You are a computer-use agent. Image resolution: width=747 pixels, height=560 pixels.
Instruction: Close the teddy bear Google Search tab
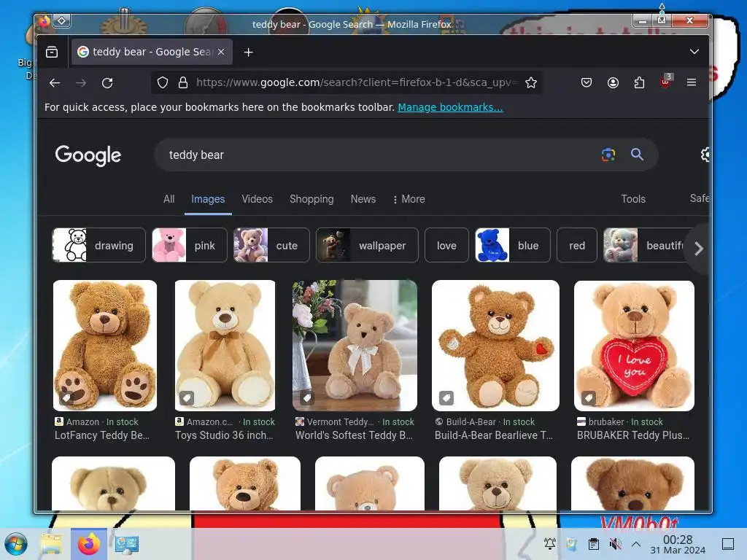pyautogui.click(x=221, y=52)
